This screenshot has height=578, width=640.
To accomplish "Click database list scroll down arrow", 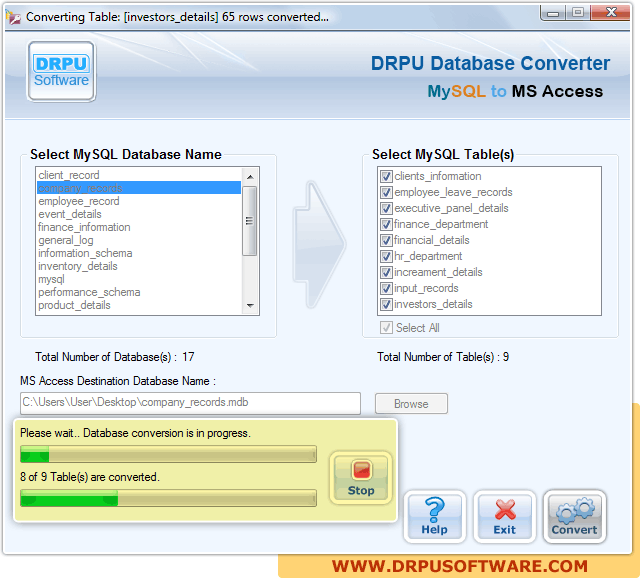I will pyautogui.click(x=250, y=305).
